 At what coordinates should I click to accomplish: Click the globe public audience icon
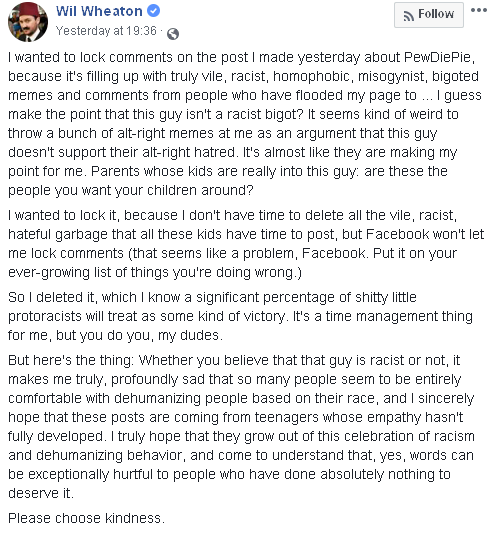point(173,34)
